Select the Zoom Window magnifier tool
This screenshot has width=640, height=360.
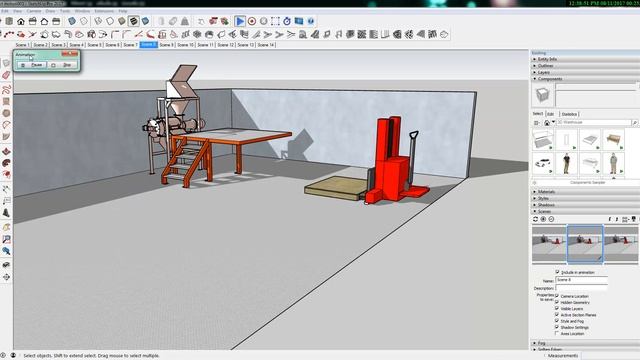6,239
